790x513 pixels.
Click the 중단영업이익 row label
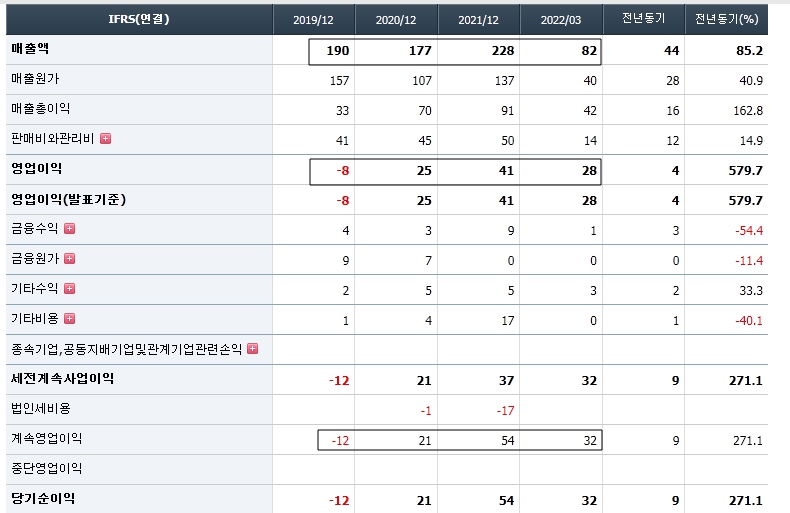pos(46,469)
